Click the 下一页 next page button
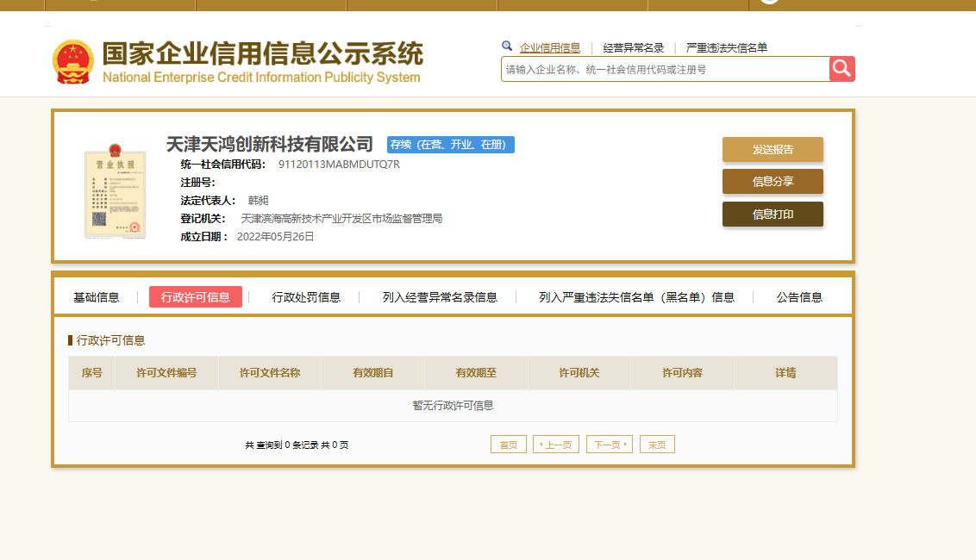 tap(610, 445)
